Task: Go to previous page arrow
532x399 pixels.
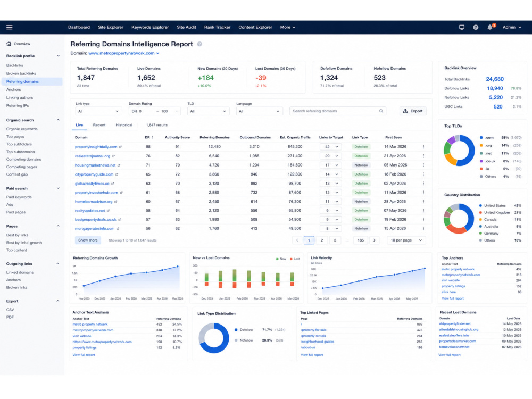Action: coord(297,240)
